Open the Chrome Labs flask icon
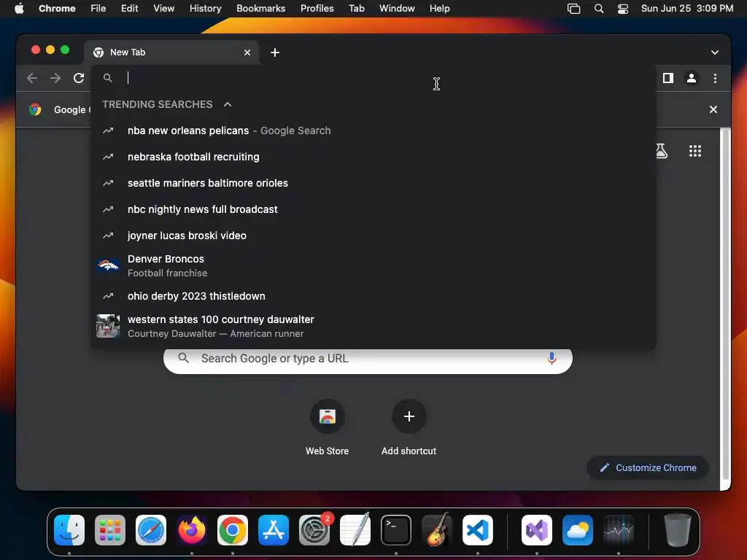 coord(662,151)
